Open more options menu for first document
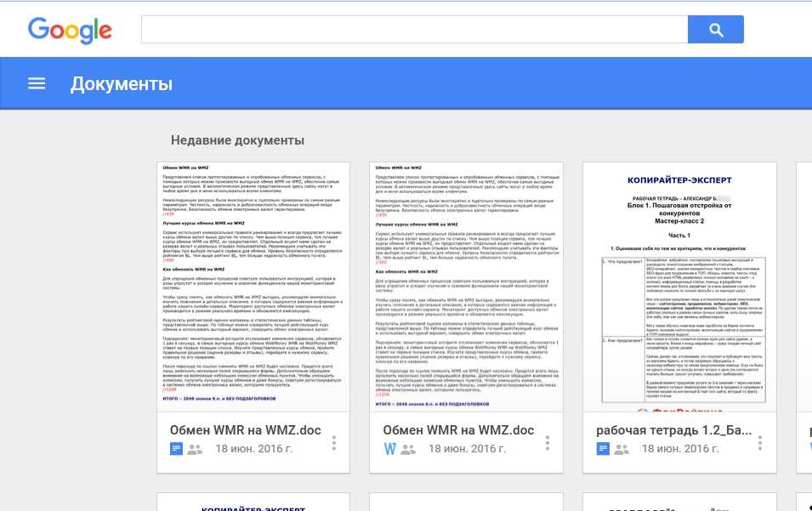Screen dimensions: 812x511 [334, 443]
